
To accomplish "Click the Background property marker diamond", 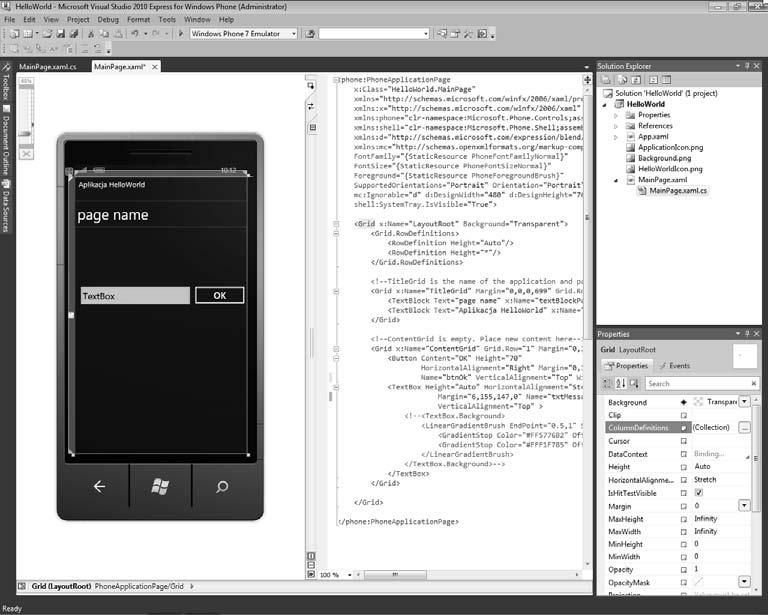I will tap(684, 402).
